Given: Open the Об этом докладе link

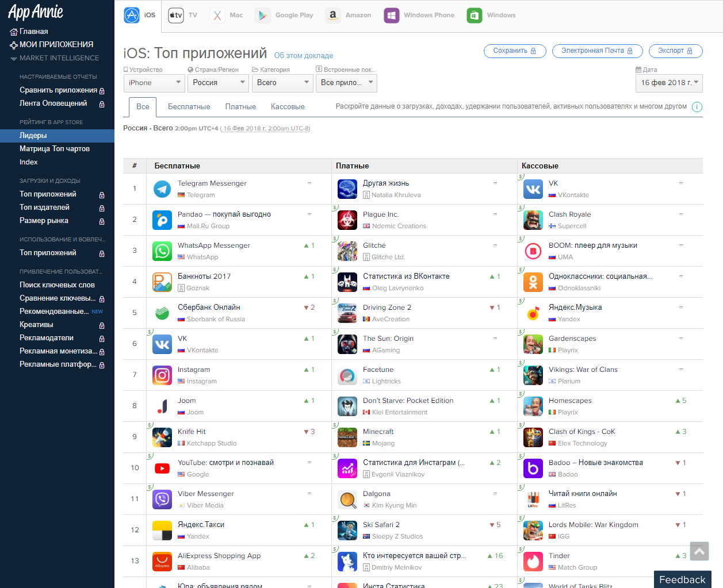Looking at the screenshot, I should click(303, 56).
